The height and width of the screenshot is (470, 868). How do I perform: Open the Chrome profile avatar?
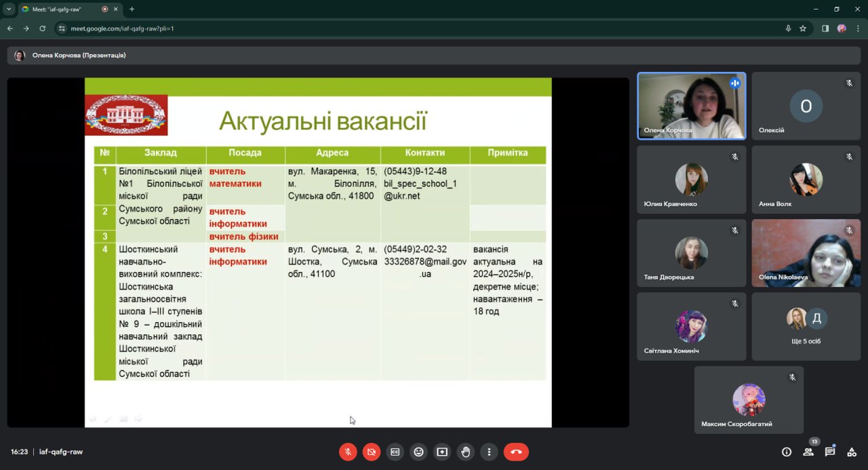tap(842, 28)
